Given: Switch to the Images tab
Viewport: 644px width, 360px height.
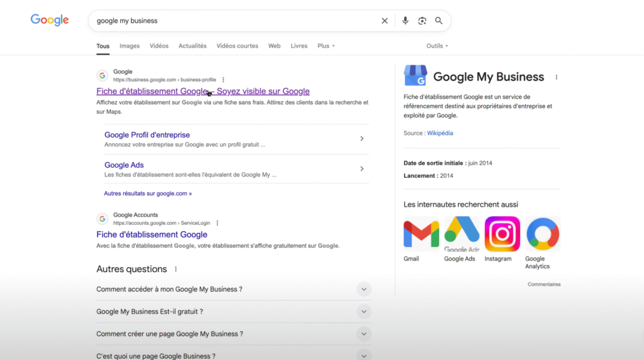Looking at the screenshot, I should point(130,46).
